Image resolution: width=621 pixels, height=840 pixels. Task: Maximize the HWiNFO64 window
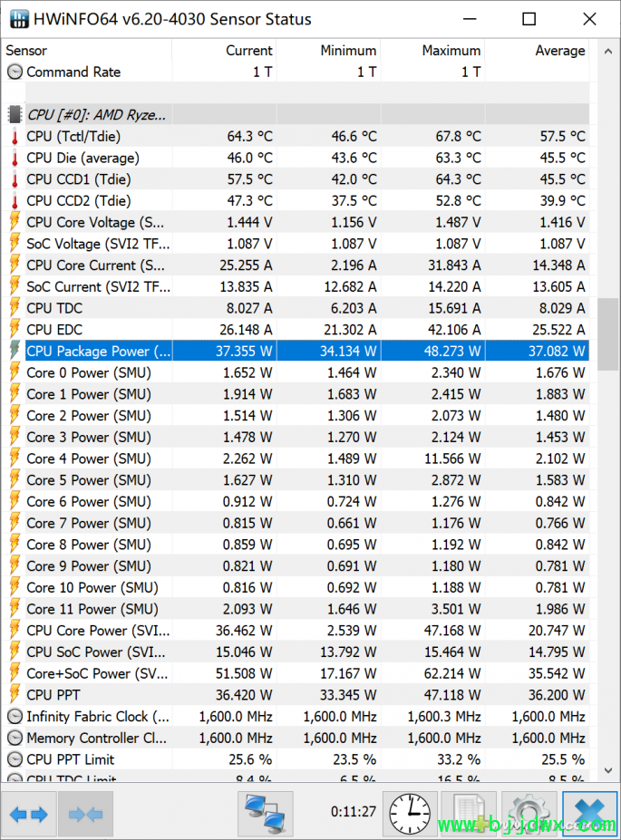[529, 19]
